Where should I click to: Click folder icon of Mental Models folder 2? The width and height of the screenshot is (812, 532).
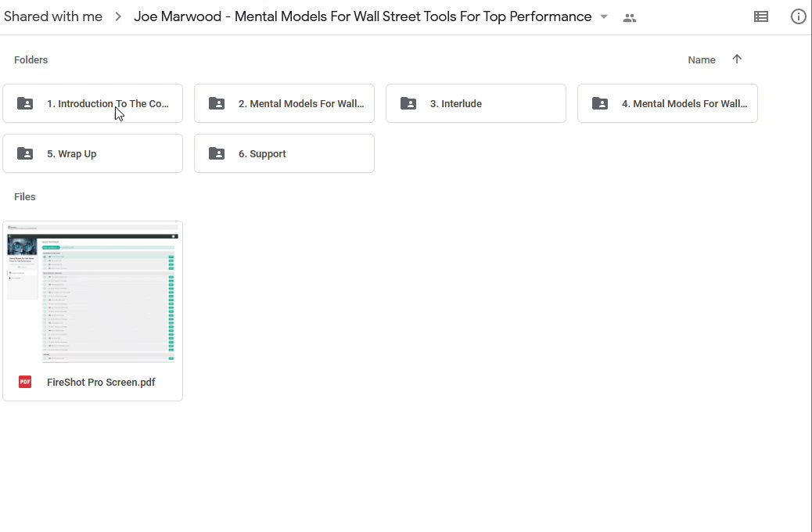217,103
